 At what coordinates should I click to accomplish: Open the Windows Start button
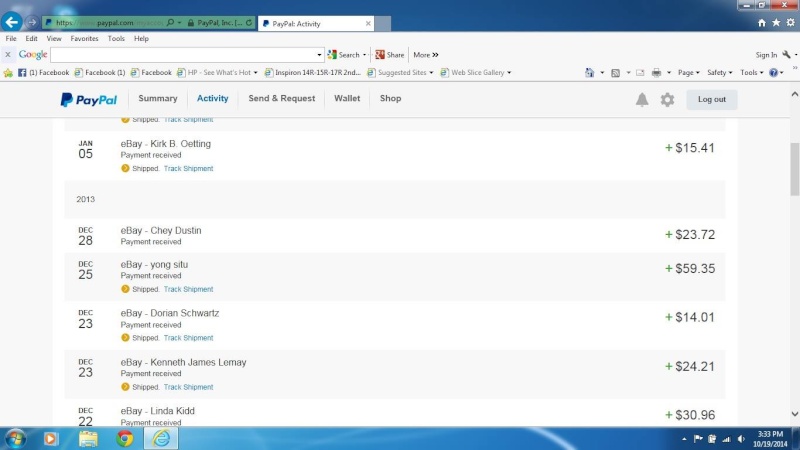coord(15,438)
